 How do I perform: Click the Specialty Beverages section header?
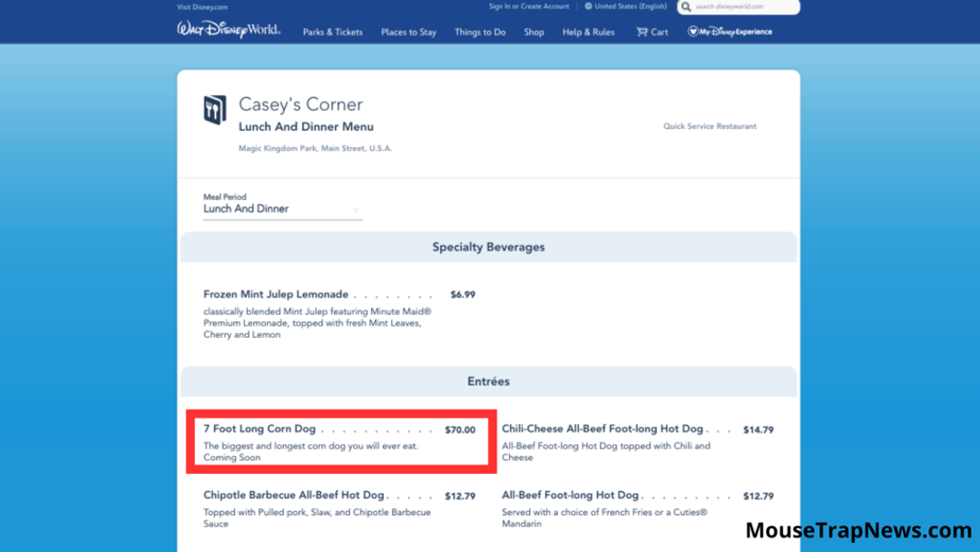click(488, 247)
